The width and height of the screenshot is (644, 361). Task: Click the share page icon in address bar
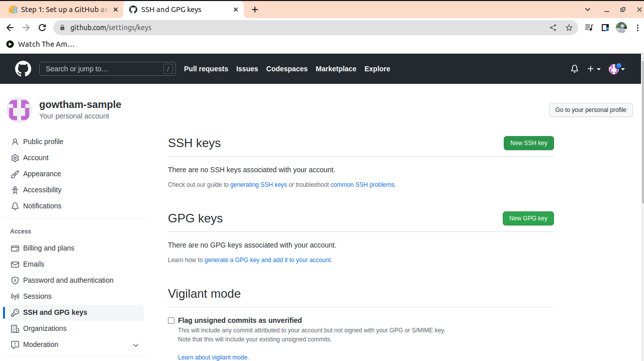pos(553,28)
